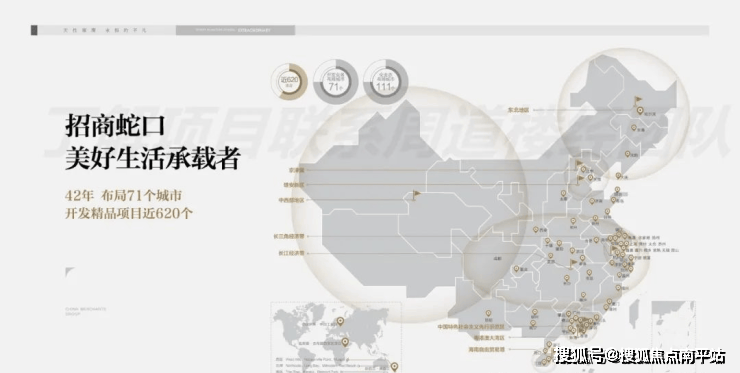Click the 招商蛇口 headline text
The image size is (740, 373).
pos(115,126)
